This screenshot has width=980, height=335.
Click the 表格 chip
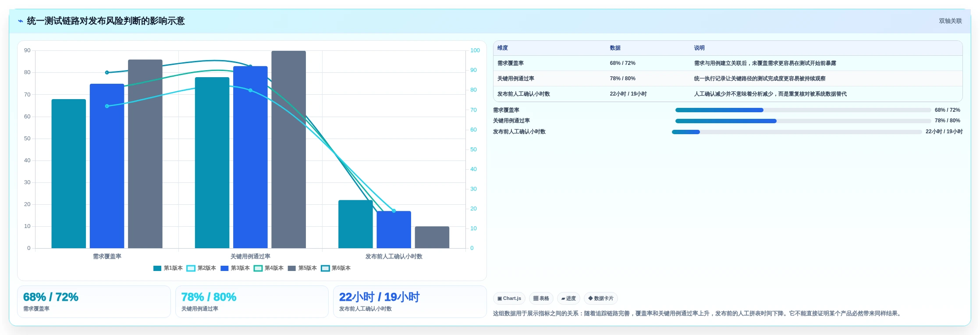(x=541, y=299)
